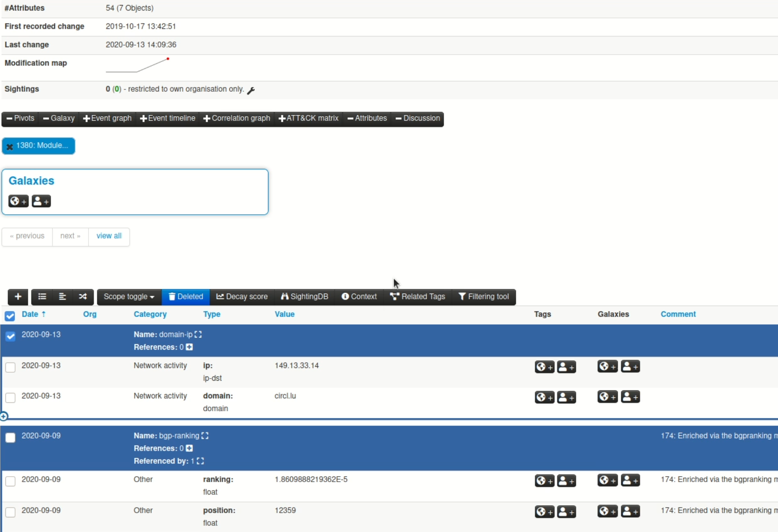Check the box for 149.13.33.14 attribute
This screenshot has height=532, width=778.
(10, 367)
